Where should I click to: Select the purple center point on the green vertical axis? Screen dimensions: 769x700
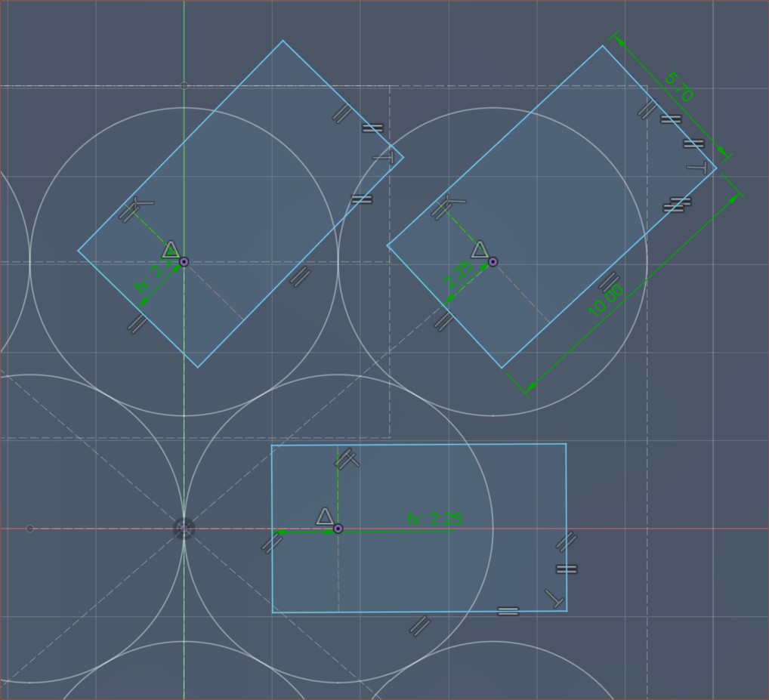point(184,262)
